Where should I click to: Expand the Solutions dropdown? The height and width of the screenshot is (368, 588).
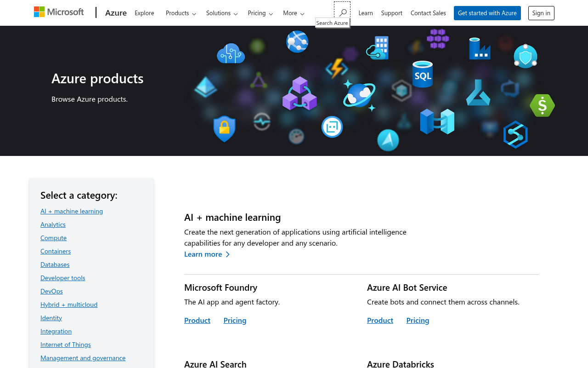pyautogui.click(x=222, y=13)
